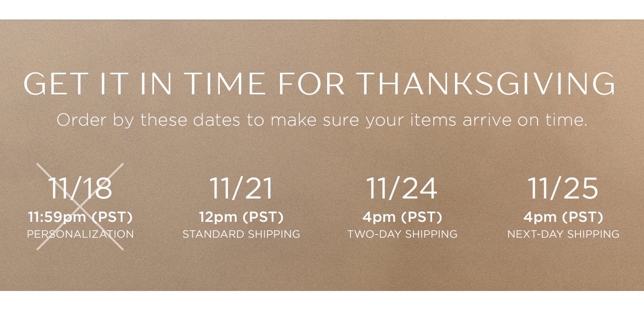Select the 11/24 date

click(x=402, y=188)
